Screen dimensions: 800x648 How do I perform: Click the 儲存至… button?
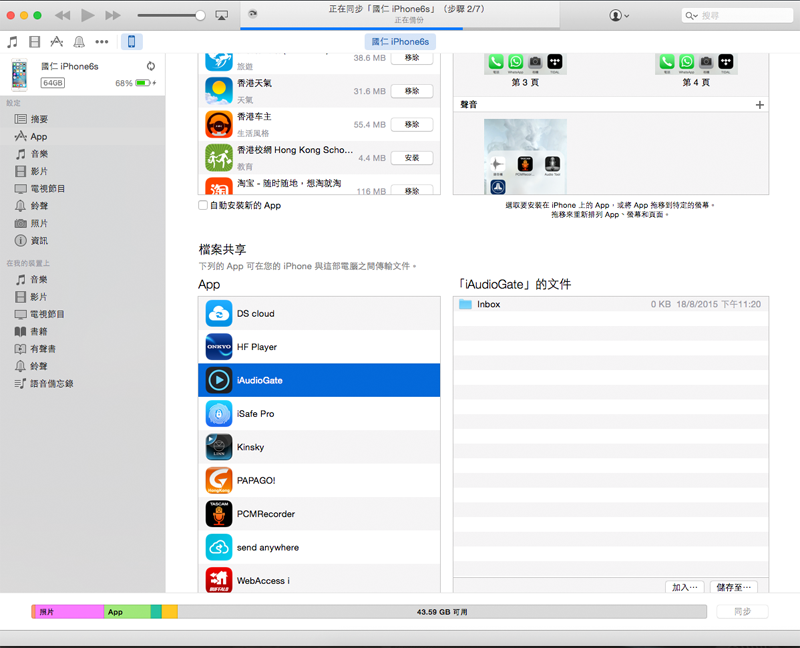pyautogui.click(x=734, y=587)
